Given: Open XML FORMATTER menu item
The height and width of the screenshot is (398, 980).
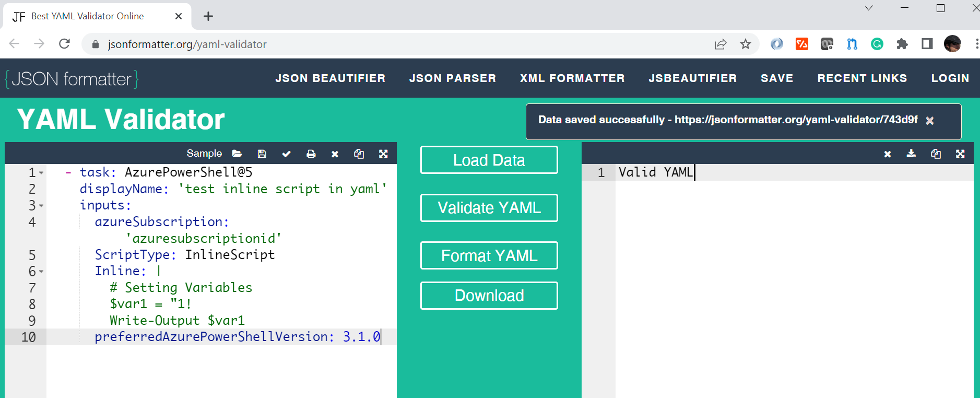Looking at the screenshot, I should [x=572, y=78].
